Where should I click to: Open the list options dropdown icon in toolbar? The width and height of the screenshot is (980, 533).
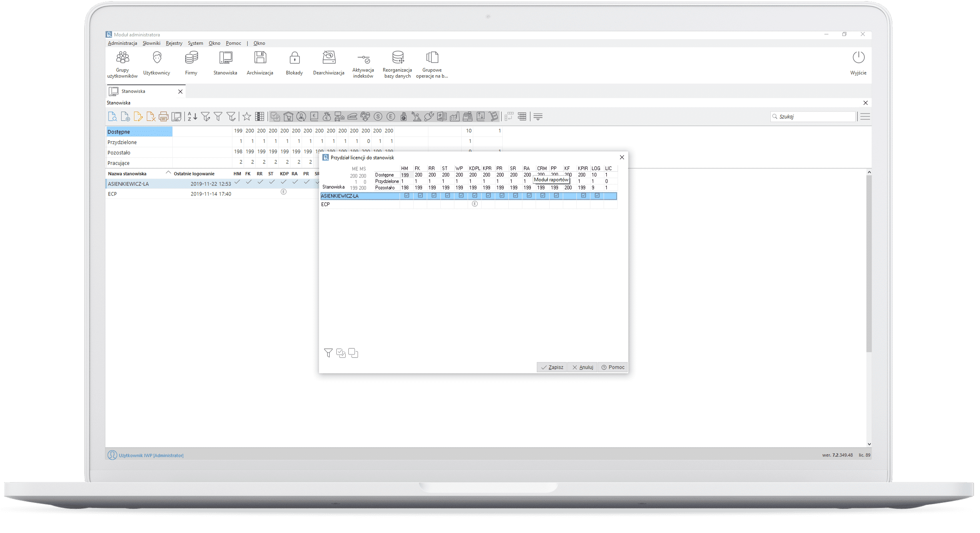click(538, 116)
